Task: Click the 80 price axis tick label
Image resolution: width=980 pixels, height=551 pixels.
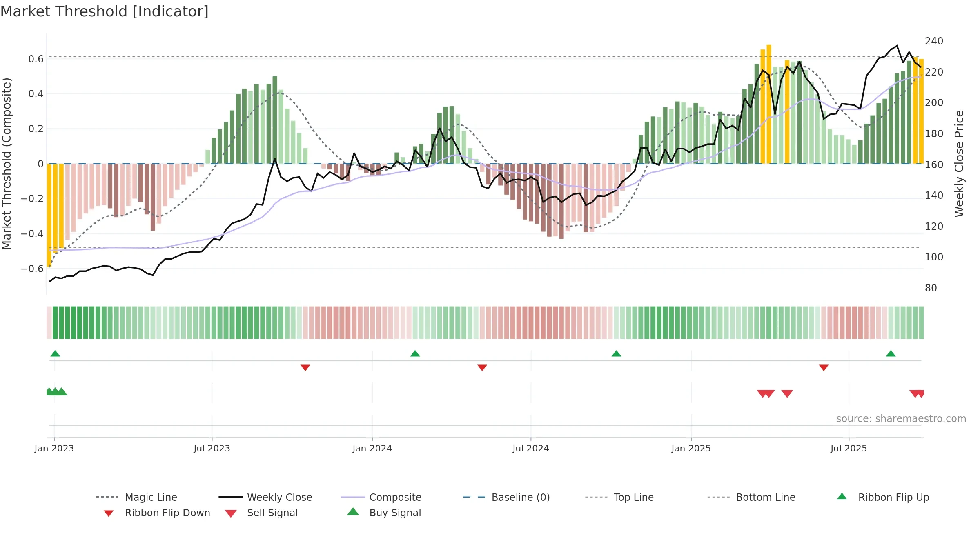Action: pos(931,288)
